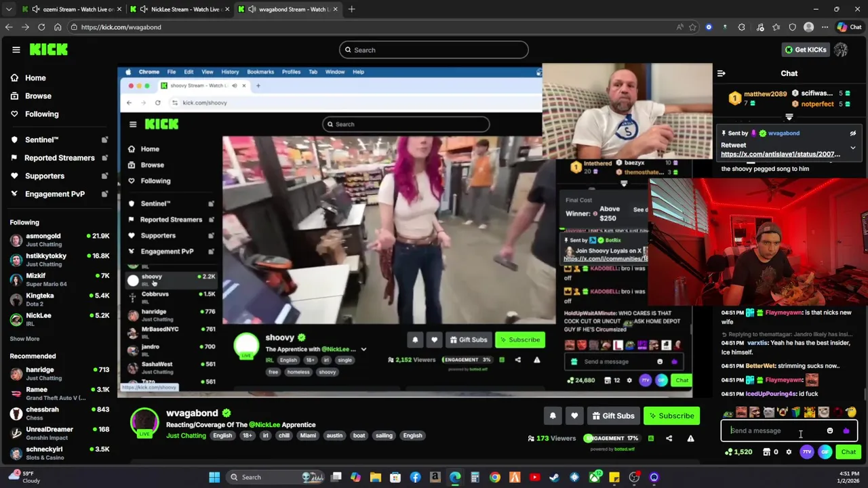The width and height of the screenshot is (868, 488).
Task: Toggle the Sentinel sidebar switch
Action: [x=104, y=140]
